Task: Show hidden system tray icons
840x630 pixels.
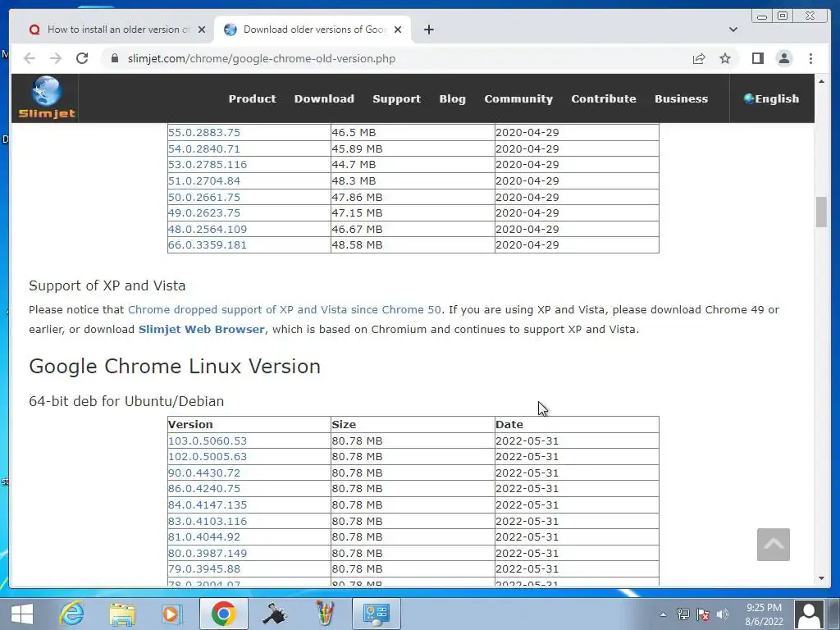Action: click(663, 614)
